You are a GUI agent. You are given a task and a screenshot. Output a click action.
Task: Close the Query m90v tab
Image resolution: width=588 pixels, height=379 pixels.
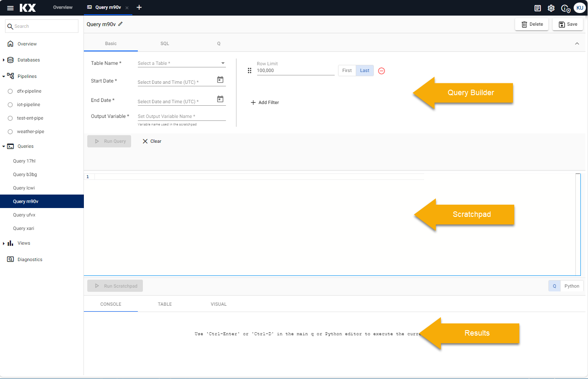[x=127, y=8]
